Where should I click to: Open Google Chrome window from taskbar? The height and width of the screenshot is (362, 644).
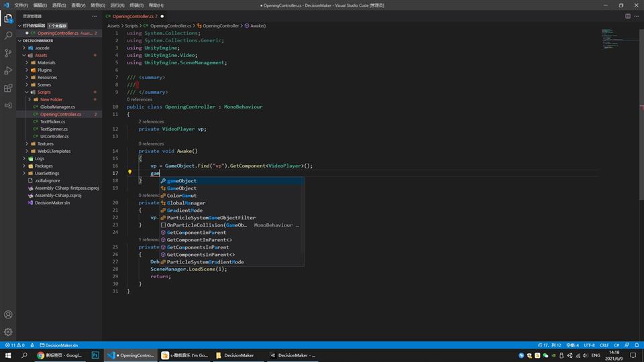coord(60,355)
